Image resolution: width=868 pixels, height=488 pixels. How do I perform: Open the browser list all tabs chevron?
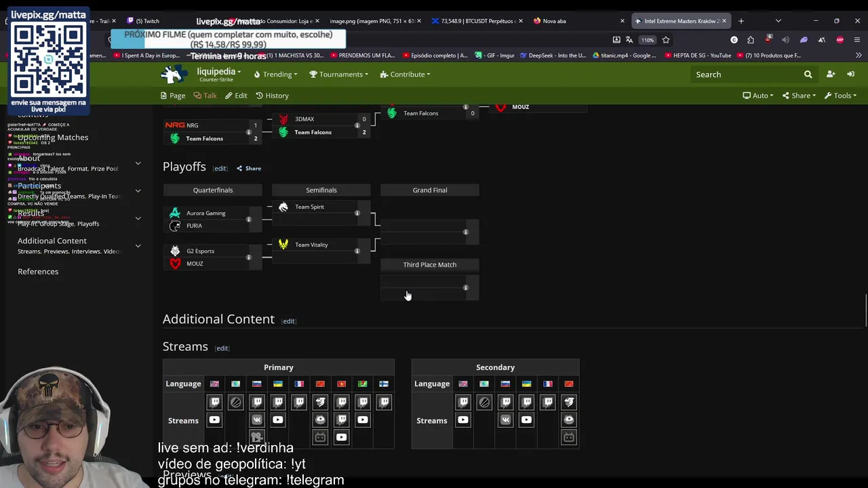[x=778, y=21]
